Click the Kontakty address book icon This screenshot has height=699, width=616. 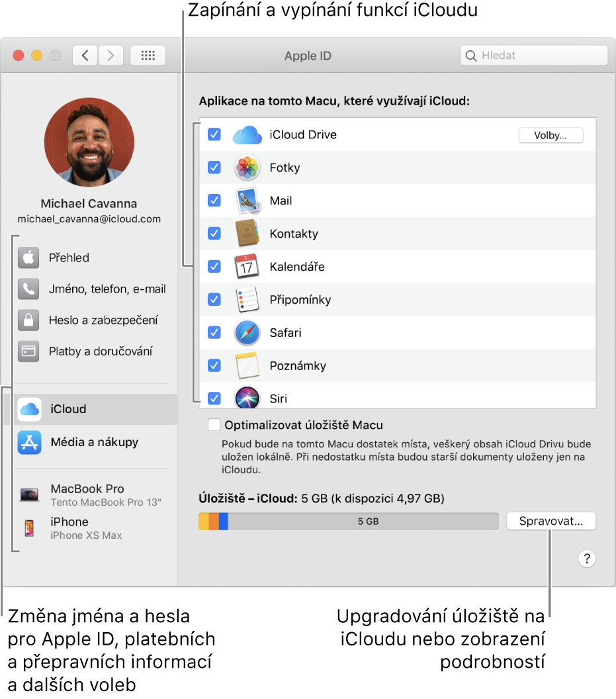point(247,233)
